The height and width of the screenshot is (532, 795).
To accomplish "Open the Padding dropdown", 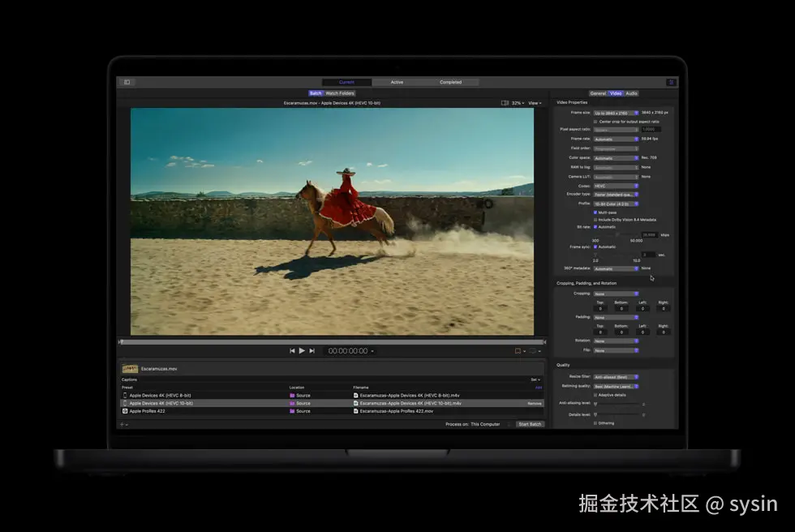I will pyautogui.click(x=616, y=317).
